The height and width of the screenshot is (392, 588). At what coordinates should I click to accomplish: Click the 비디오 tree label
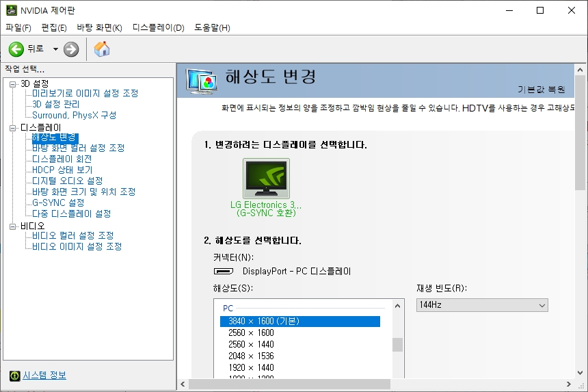33,226
